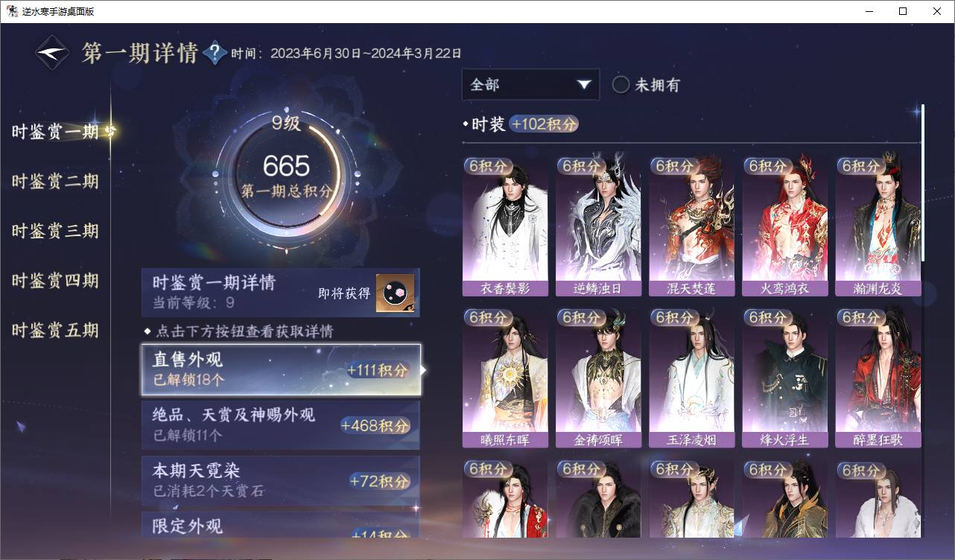Viewport: 955px width, 560px height.
Task: Click the 665 total points progress ring
Action: pos(287,176)
